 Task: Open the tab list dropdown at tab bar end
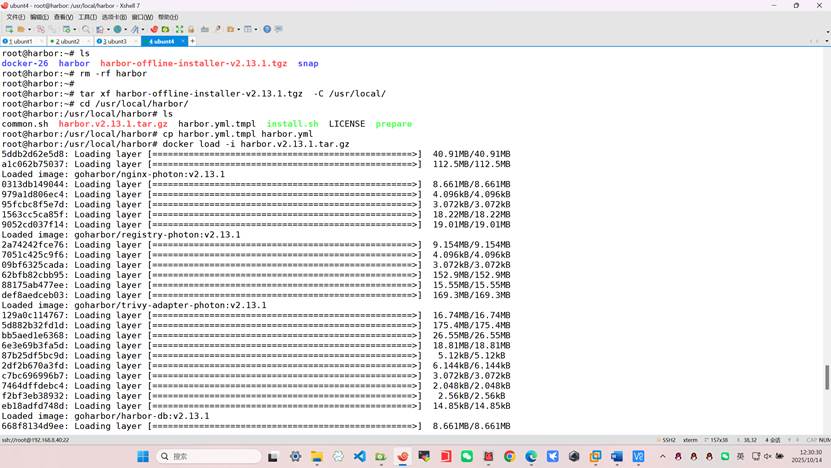pos(827,41)
